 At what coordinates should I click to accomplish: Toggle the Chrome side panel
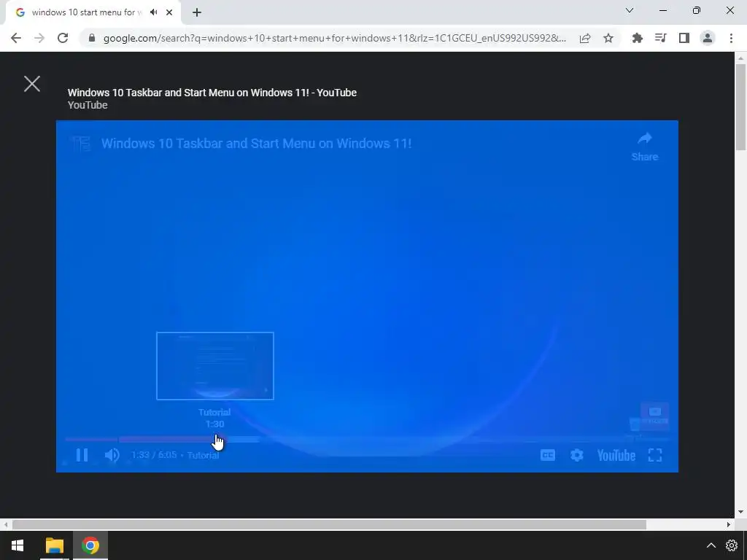(x=684, y=38)
